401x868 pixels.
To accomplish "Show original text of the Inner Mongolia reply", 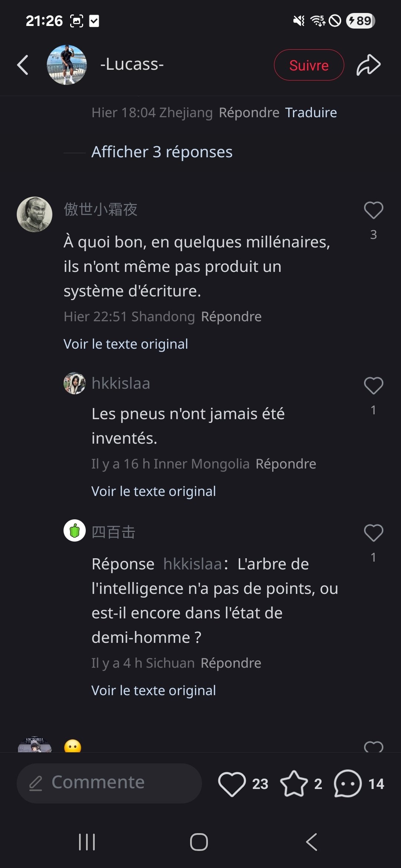I will pyautogui.click(x=154, y=491).
